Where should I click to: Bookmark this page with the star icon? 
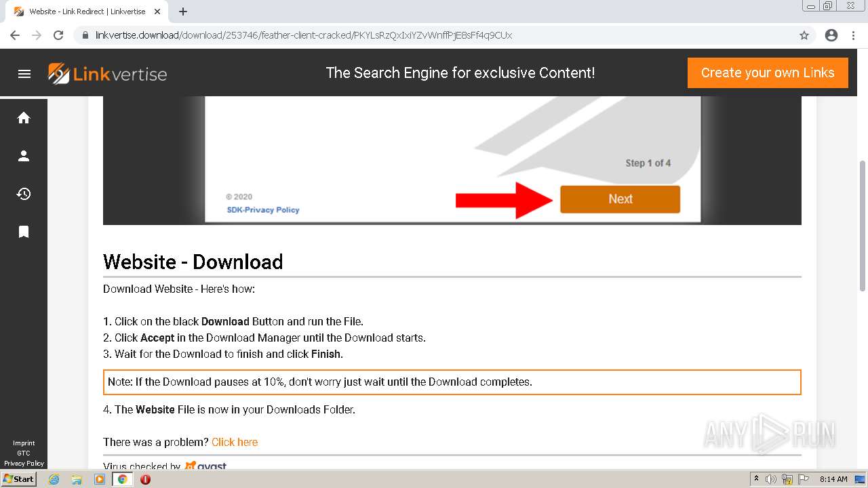(804, 35)
